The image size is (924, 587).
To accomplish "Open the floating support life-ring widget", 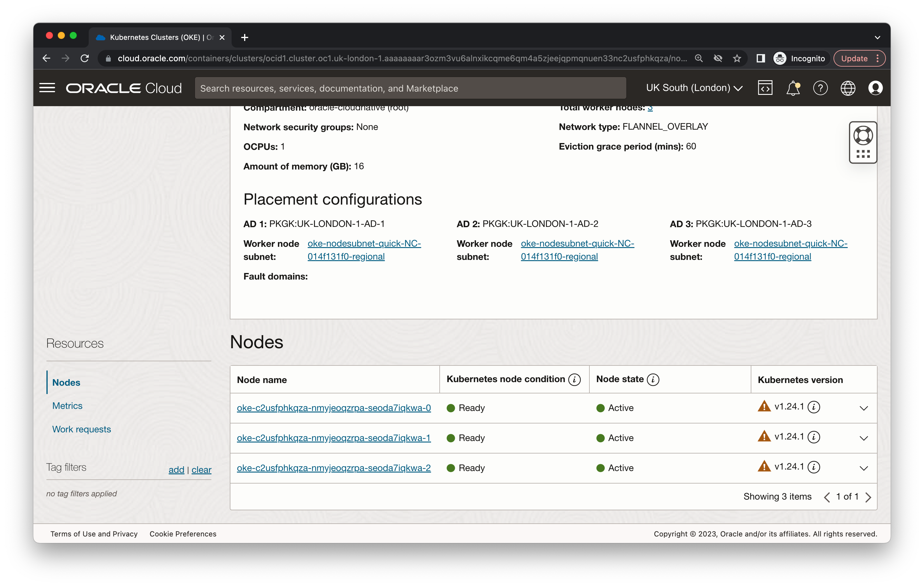I will click(863, 135).
